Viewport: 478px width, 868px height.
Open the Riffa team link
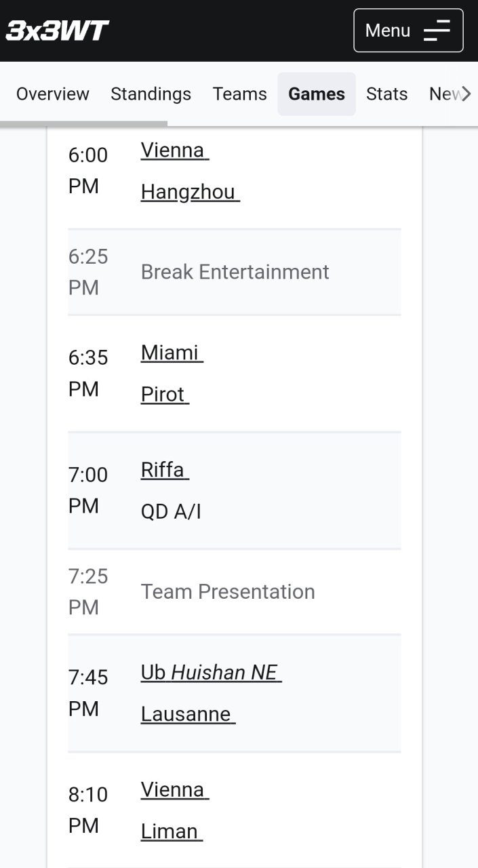click(165, 470)
